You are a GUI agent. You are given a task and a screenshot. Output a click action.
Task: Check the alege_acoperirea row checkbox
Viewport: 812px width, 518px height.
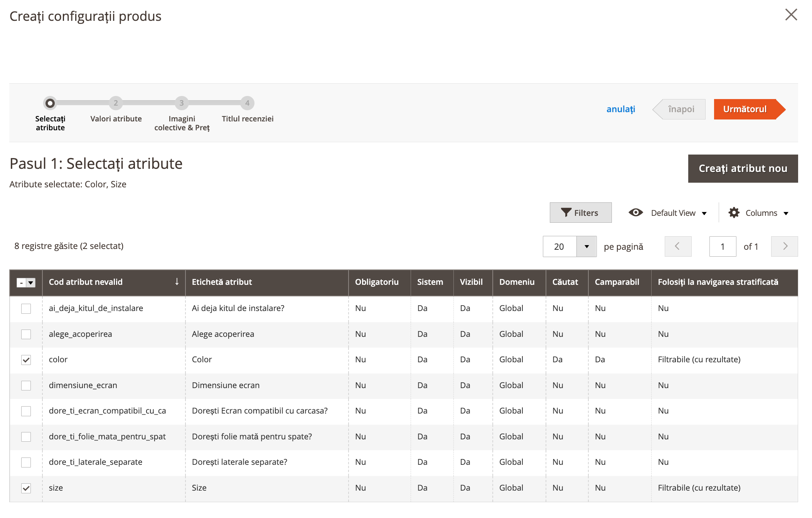tap(26, 334)
